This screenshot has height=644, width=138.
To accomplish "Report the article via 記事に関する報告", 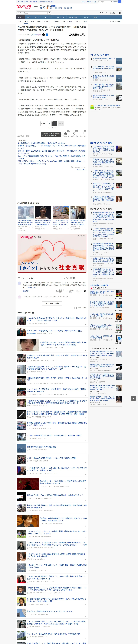I will point(24,136).
